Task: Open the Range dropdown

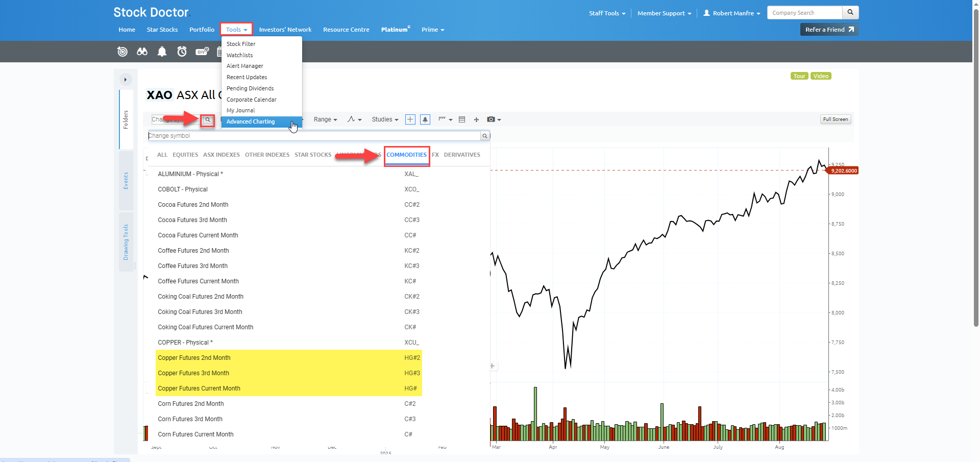Action: point(325,119)
